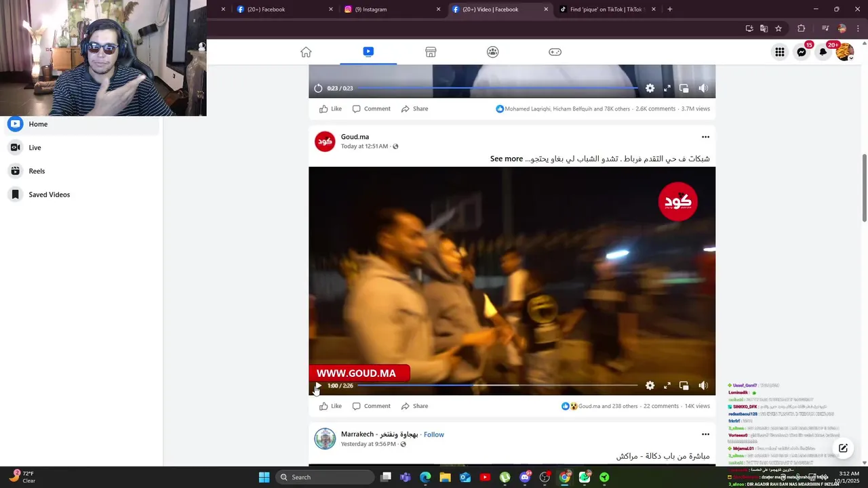Open a new browser tab
The height and width of the screenshot is (488, 868).
tap(670, 9)
